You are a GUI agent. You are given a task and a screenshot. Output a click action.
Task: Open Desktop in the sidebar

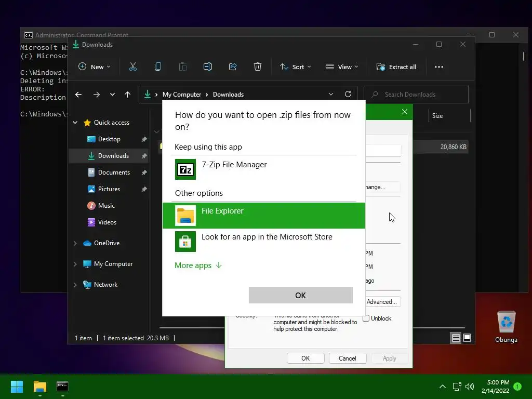pos(109,139)
